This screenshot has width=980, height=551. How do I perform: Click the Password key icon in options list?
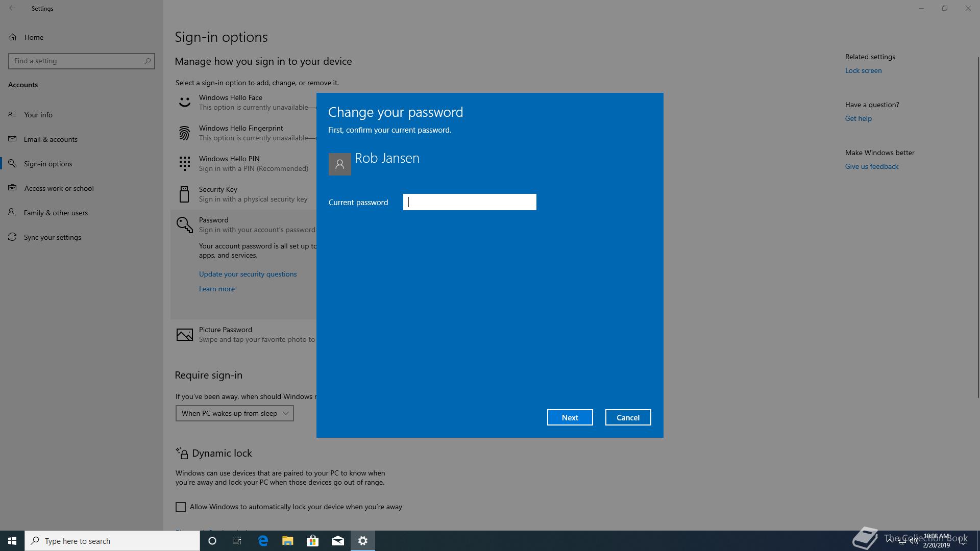185,225
